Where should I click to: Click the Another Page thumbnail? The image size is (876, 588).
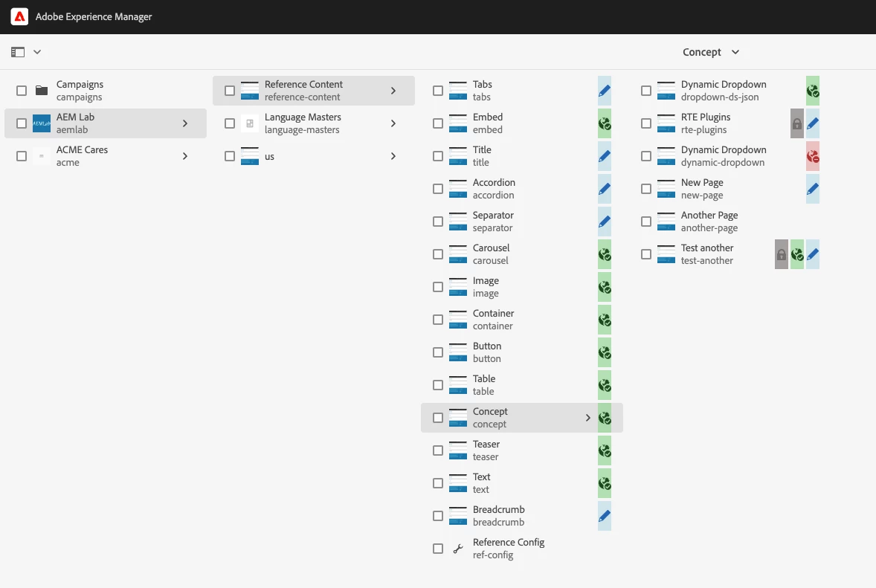click(666, 221)
